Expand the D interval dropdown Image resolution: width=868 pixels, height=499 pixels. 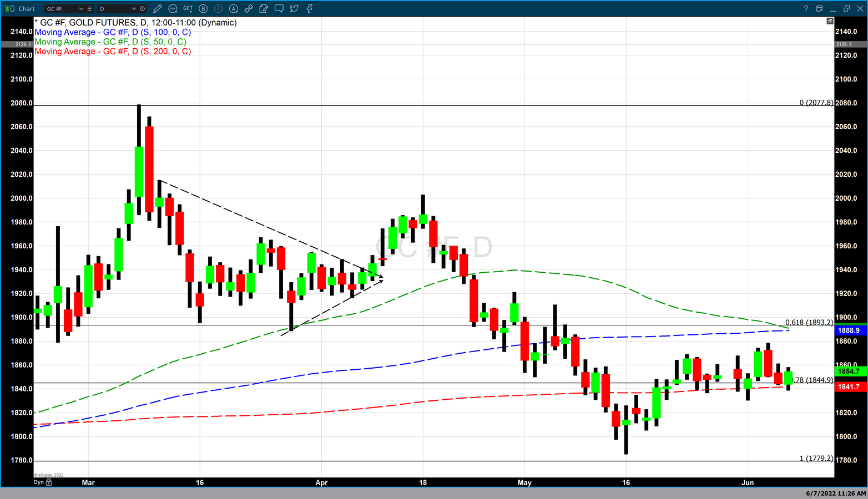[x=134, y=9]
